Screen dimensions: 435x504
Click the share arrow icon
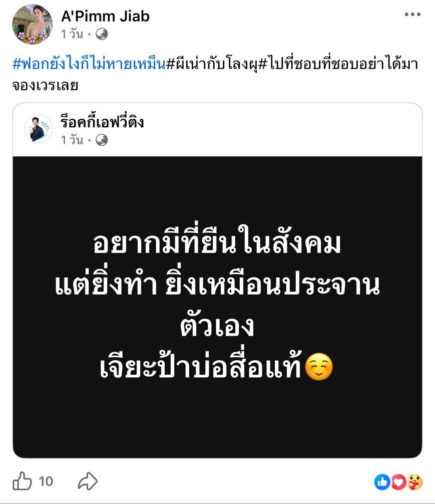click(x=88, y=481)
